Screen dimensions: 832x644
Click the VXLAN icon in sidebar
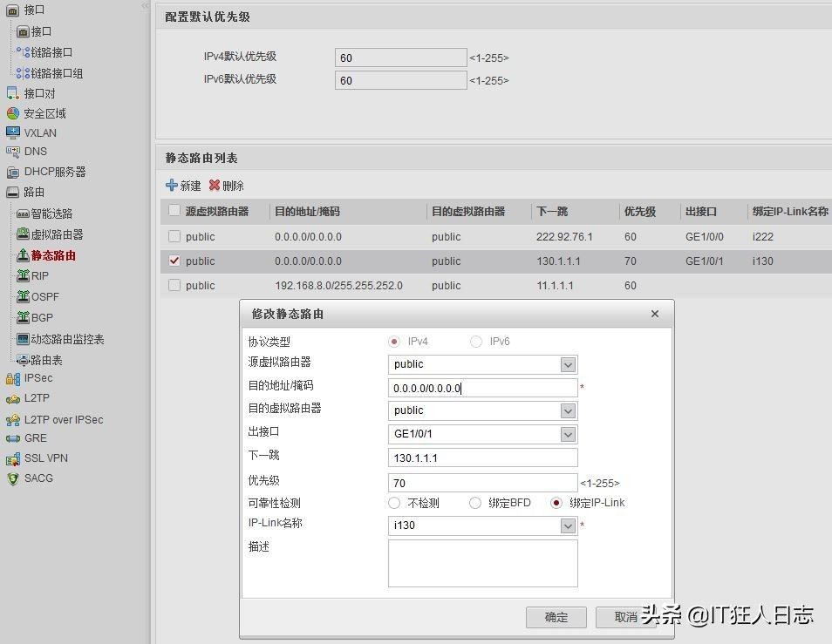pos(12,133)
